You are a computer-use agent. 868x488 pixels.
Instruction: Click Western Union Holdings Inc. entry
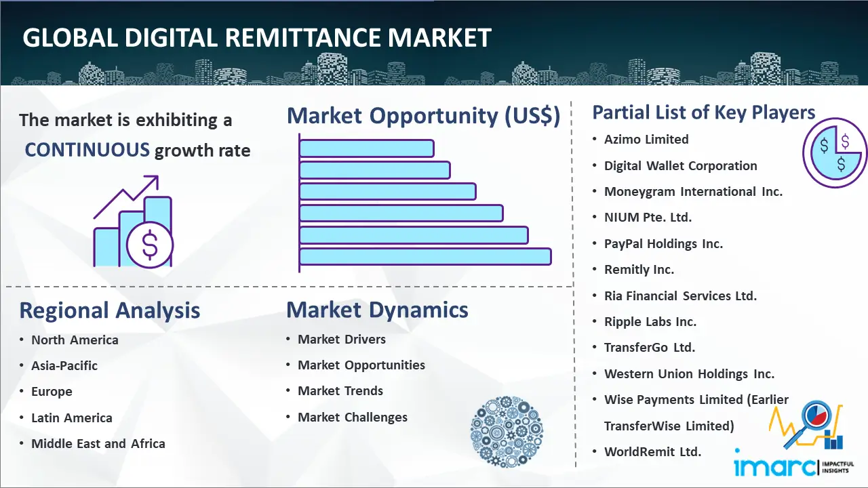point(689,373)
